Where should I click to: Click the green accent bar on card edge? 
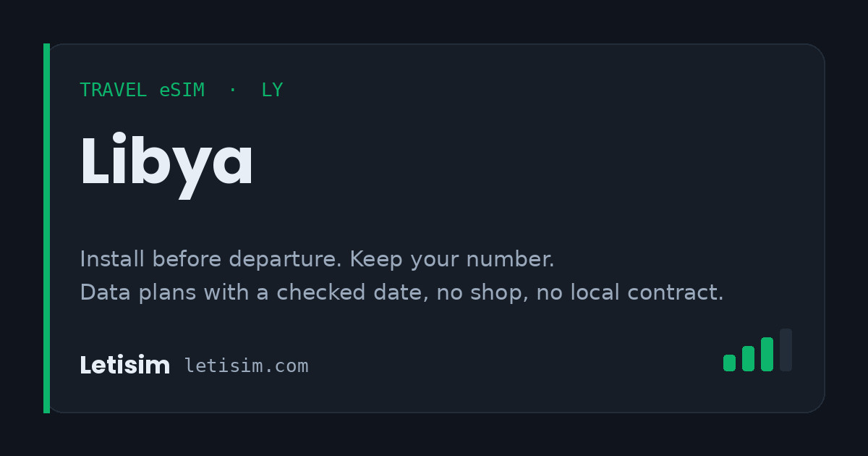tap(46, 228)
